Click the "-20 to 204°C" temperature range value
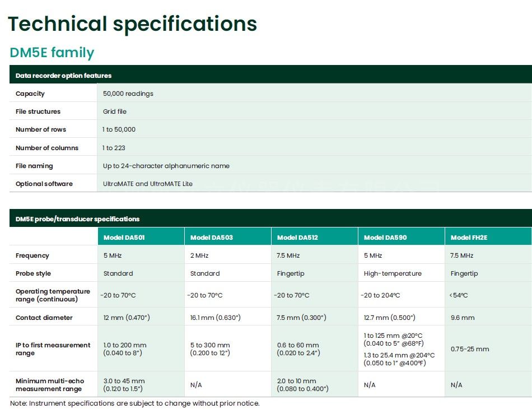The height and width of the screenshot is (409, 532). pos(380,295)
